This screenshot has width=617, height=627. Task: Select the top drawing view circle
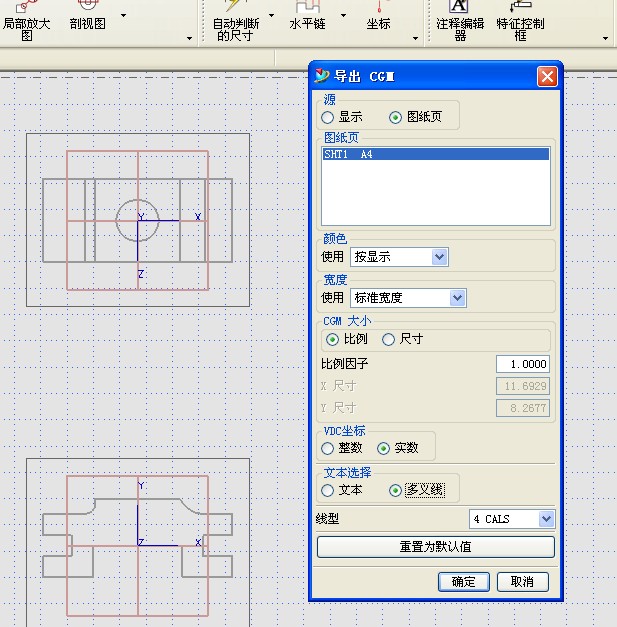tap(137, 220)
